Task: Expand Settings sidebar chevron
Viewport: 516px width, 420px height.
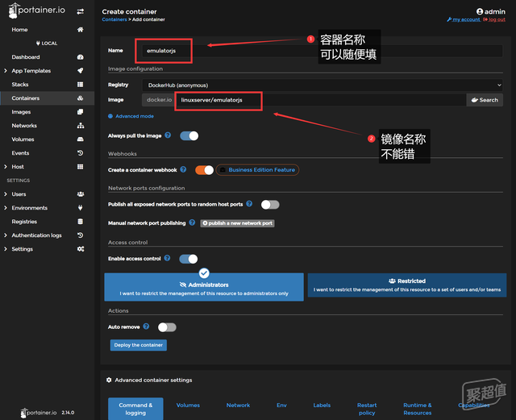Action: (x=6, y=249)
